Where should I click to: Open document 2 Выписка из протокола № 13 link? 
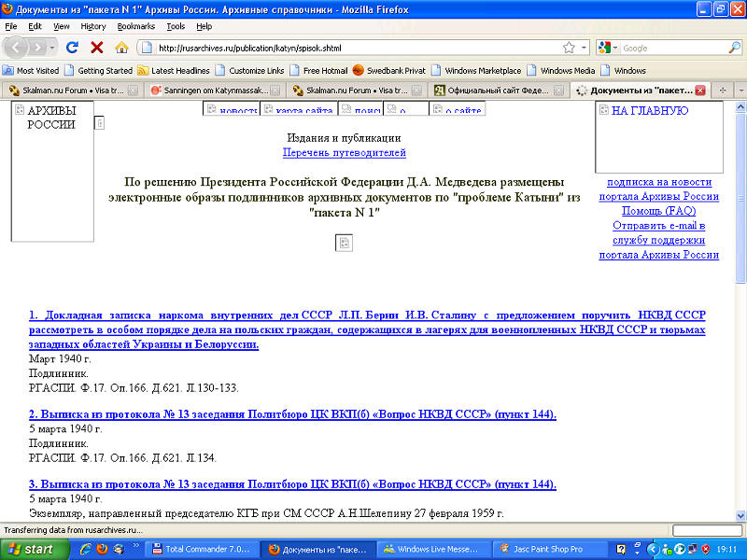click(x=292, y=413)
